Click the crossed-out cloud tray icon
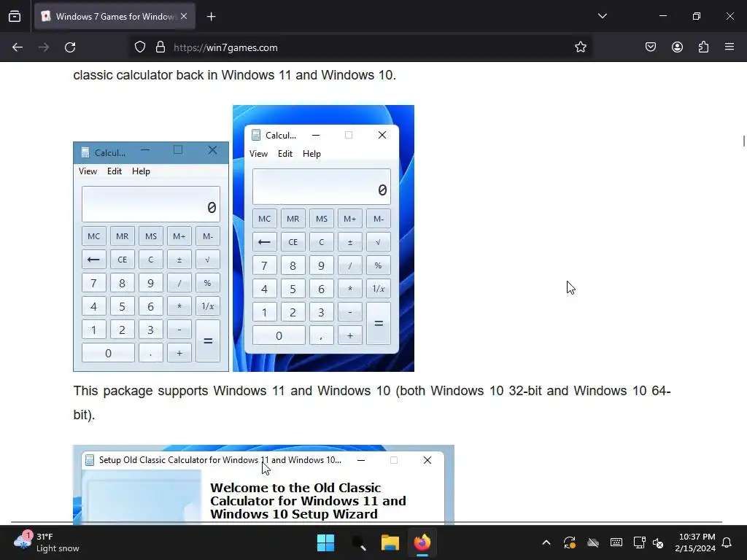The width and height of the screenshot is (747, 560). (593, 542)
